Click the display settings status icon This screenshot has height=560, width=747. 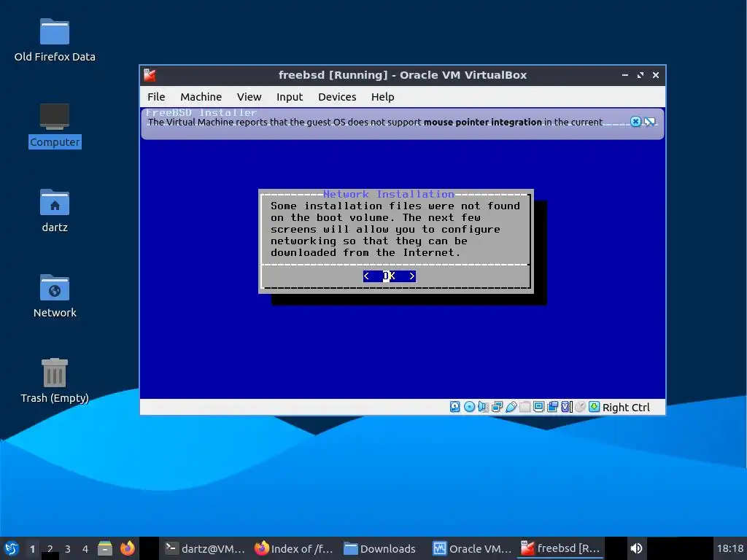pos(539,407)
